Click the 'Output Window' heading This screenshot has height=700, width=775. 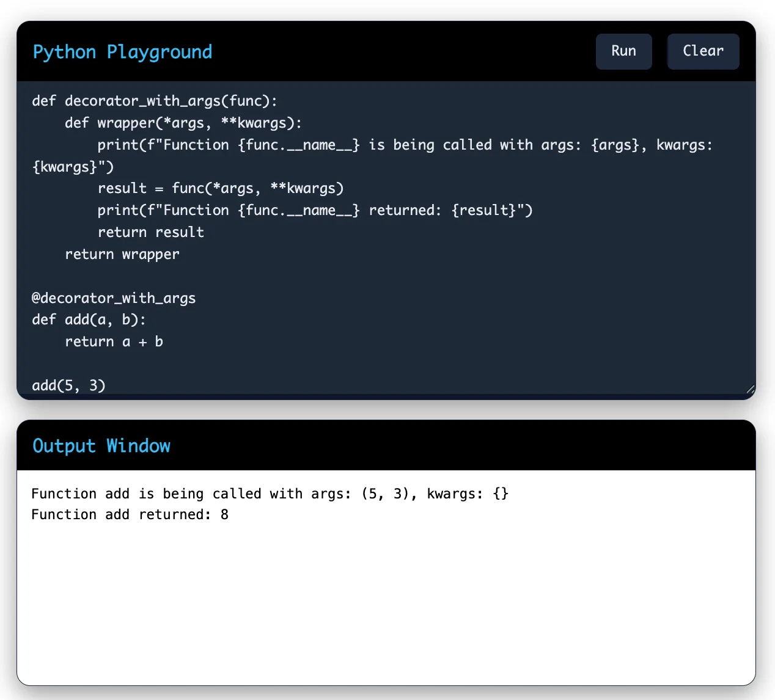[101, 446]
